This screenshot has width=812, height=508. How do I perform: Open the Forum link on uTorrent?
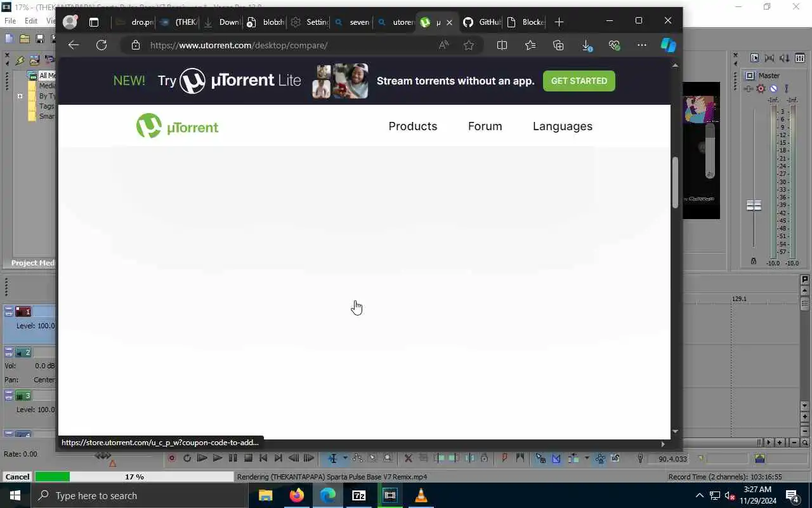485,126
